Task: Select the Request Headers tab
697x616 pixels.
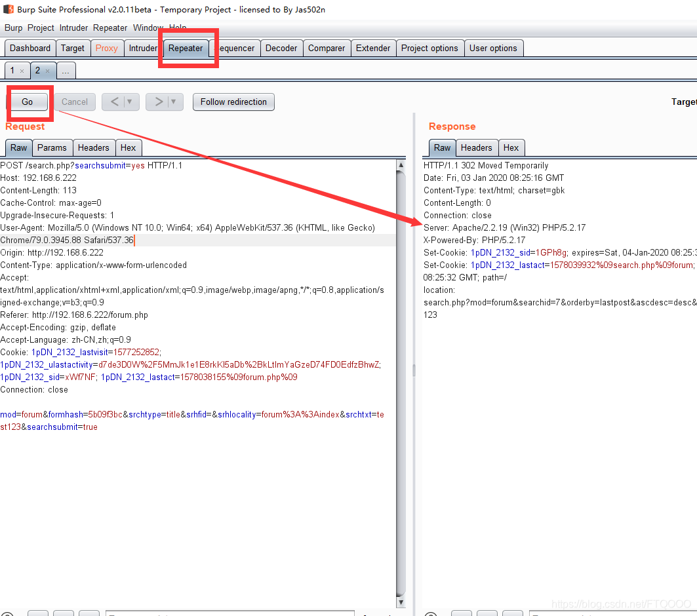Action: click(x=93, y=147)
